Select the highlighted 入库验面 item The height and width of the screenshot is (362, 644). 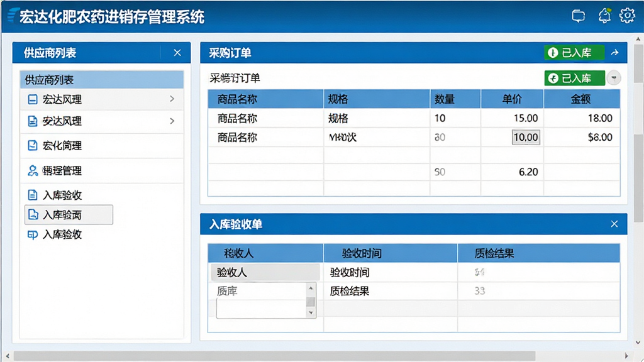[69, 215]
